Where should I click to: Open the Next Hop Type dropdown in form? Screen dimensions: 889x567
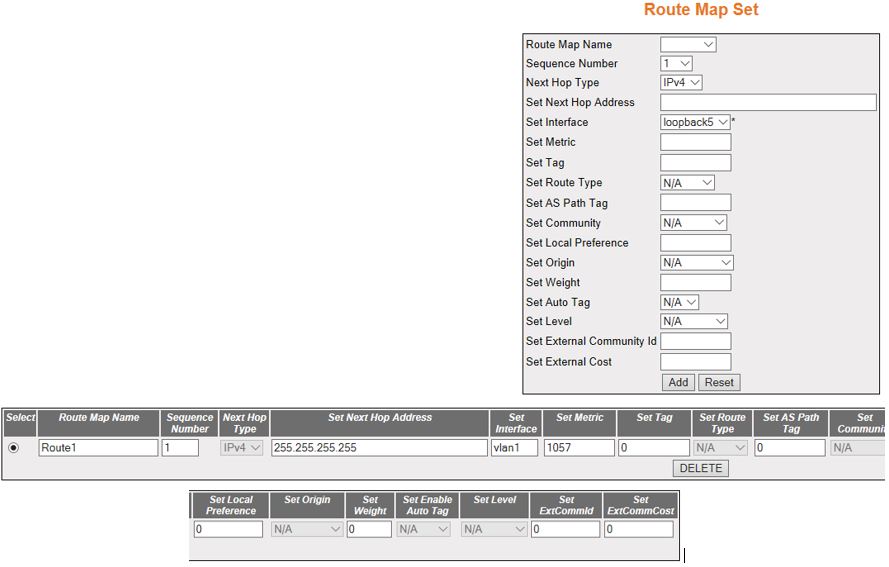point(682,83)
